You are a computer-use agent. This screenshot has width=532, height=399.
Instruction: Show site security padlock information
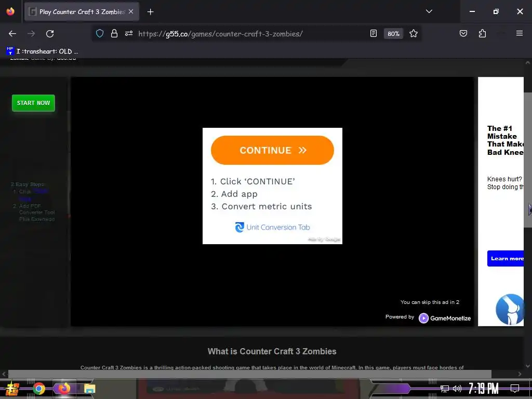pos(114,34)
